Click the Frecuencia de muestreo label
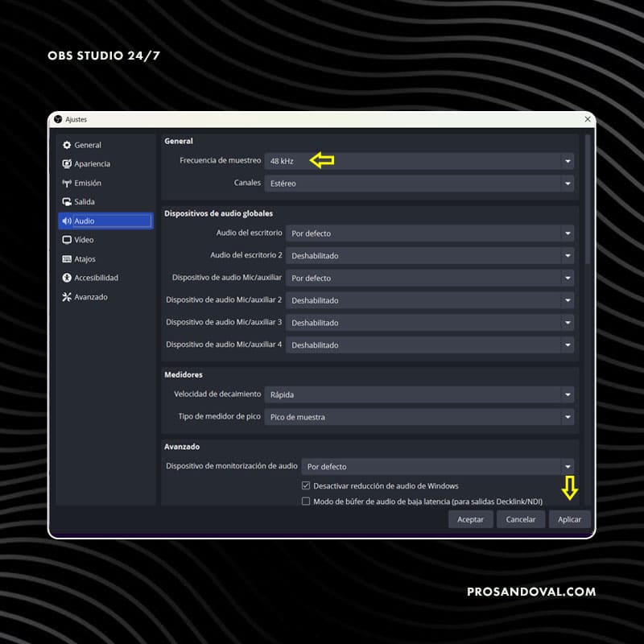 [x=220, y=160]
